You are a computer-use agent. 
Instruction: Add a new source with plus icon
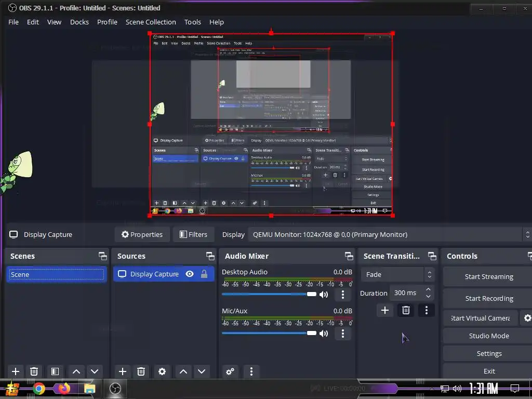point(123,371)
